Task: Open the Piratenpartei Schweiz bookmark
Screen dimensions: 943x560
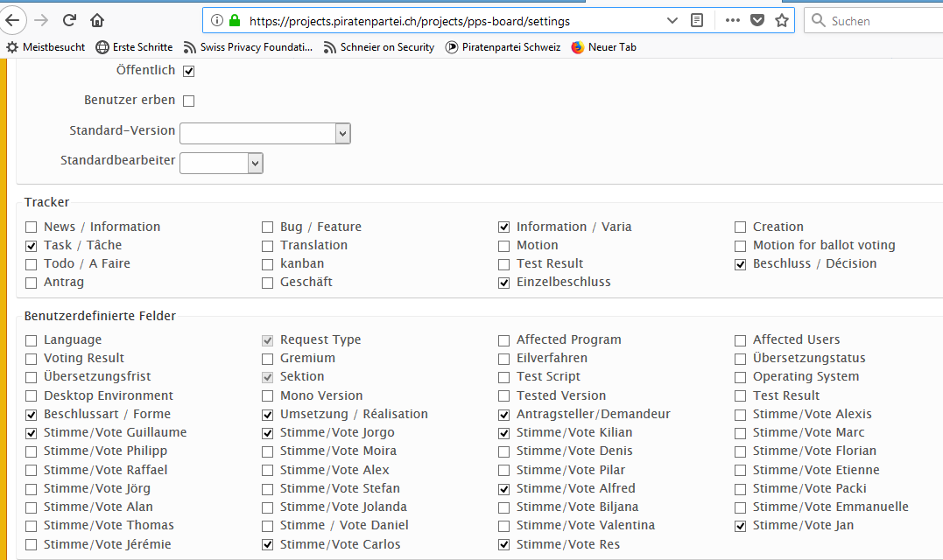Action: coord(503,47)
